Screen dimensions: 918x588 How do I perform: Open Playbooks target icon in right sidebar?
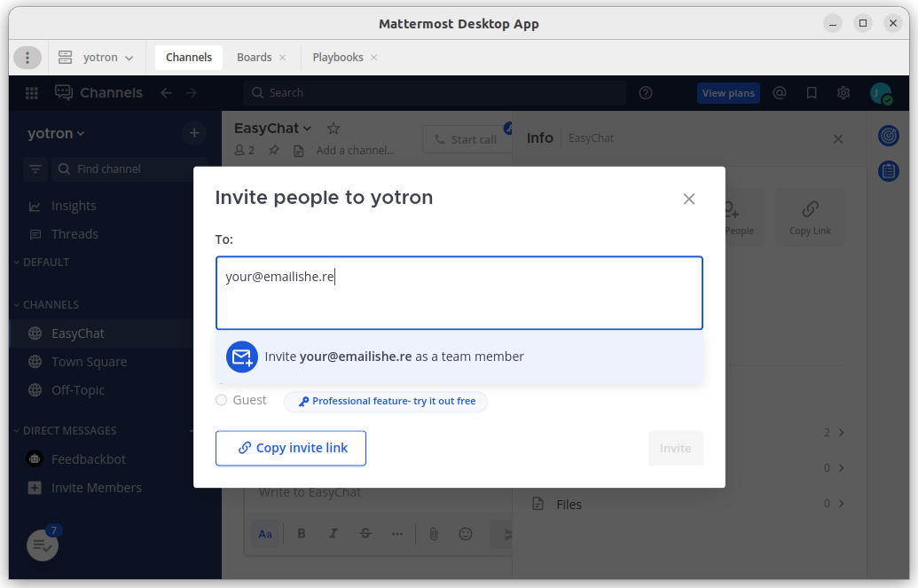pos(888,136)
